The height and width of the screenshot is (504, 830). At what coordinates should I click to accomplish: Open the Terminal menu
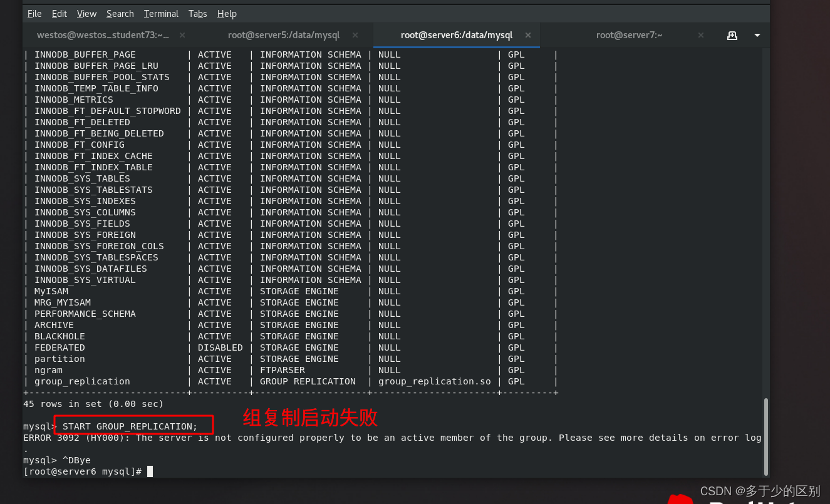pyautogui.click(x=161, y=14)
